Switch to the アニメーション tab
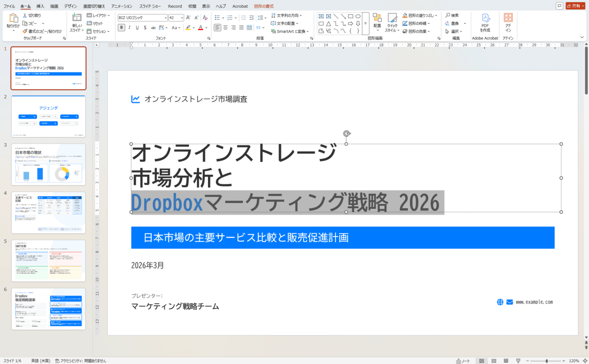The image size is (589, 364). pos(121,6)
